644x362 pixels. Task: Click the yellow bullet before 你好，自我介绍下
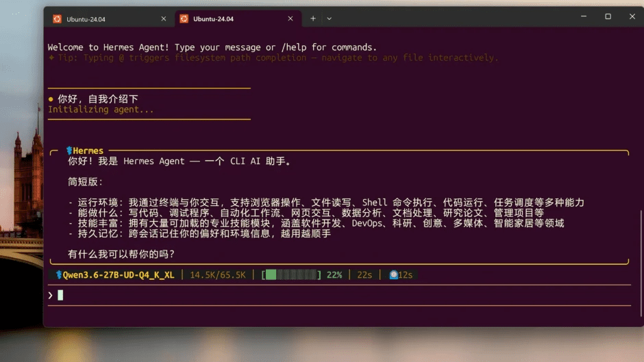point(51,99)
